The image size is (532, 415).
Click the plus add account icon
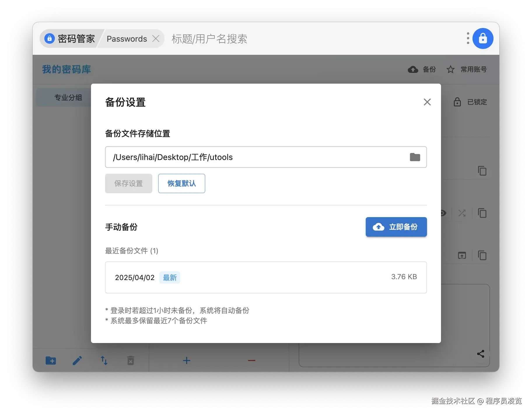tap(186, 361)
